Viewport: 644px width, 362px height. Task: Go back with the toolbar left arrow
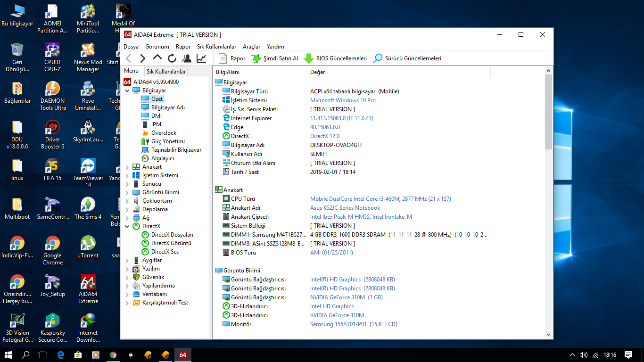(128, 58)
